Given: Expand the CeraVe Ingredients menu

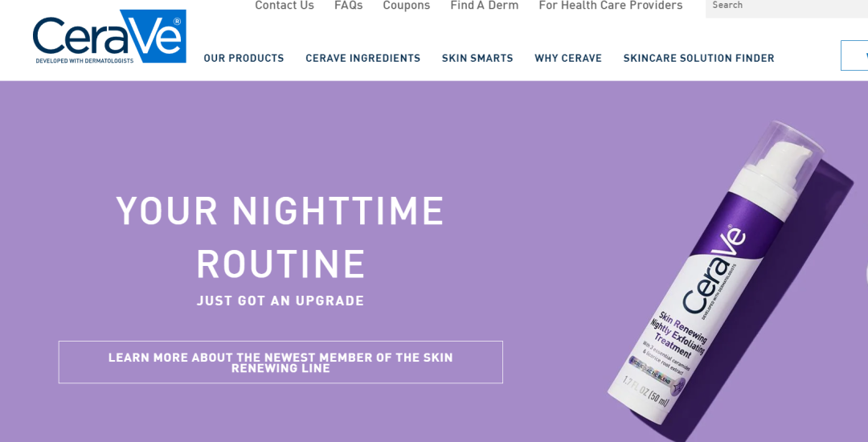Looking at the screenshot, I should (363, 58).
